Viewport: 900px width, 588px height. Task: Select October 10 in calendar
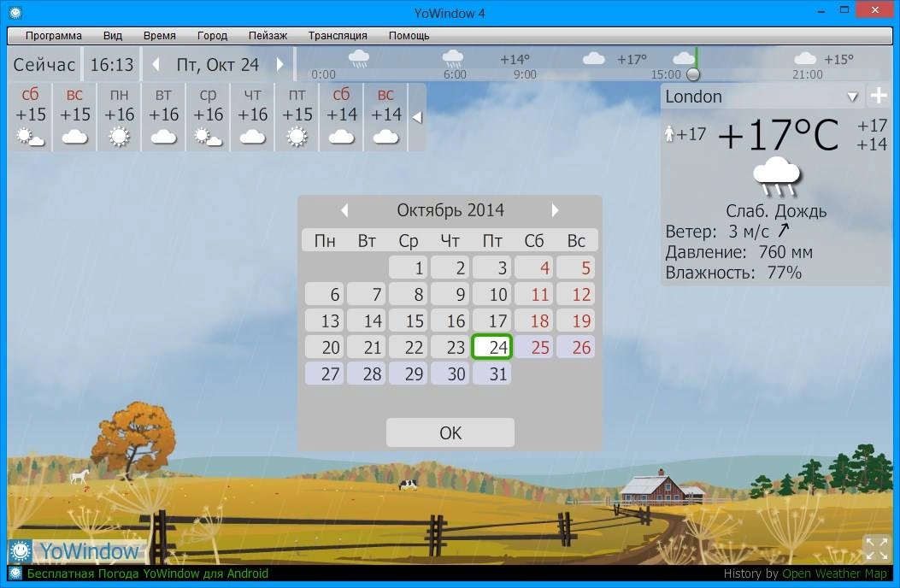tap(492, 295)
